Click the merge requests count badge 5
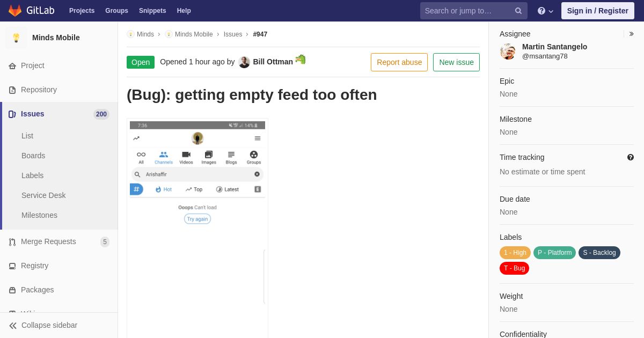The width and height of the screenshot is (644, 338). pos(105,242)
